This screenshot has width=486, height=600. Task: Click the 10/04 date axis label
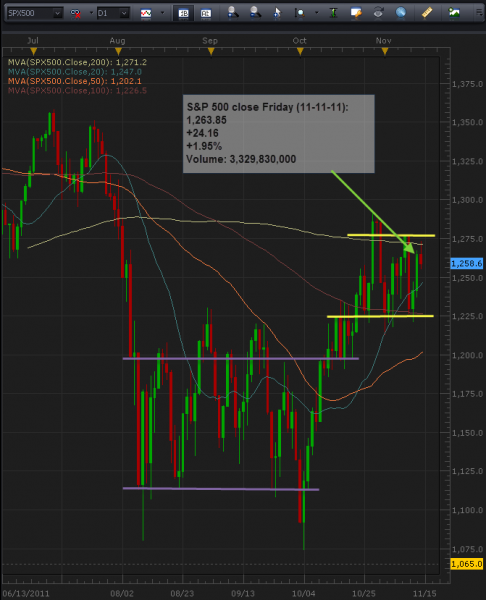pos(303,594)
